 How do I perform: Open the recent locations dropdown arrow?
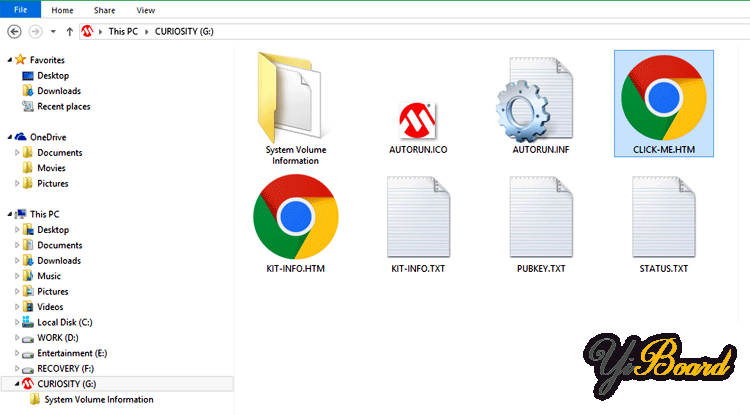click(53, 32)
